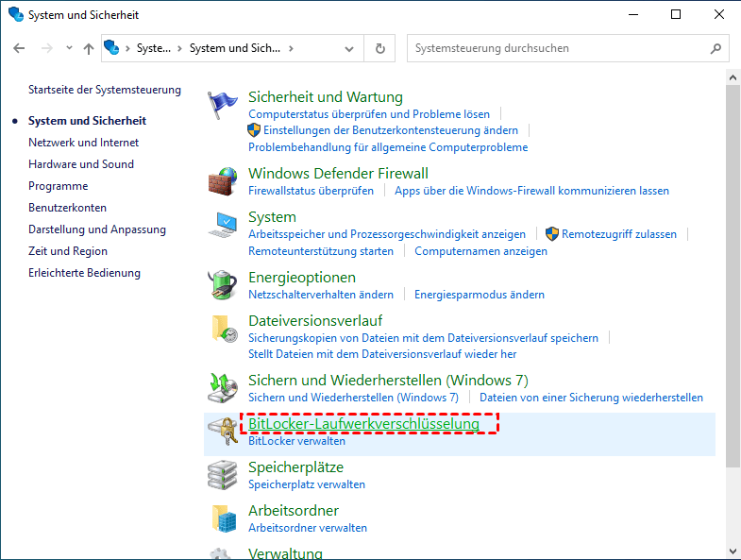This screenshot has height=560, width=741.
Task: Click the System computer monitor icon
Action: (x=222, y=225)
